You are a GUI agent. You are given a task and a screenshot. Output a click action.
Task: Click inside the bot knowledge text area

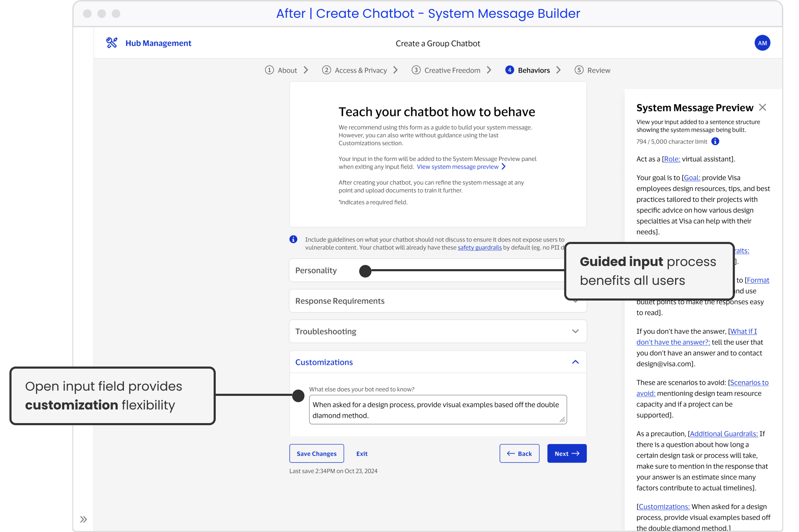pyautogui.click(x=437, y=409)
